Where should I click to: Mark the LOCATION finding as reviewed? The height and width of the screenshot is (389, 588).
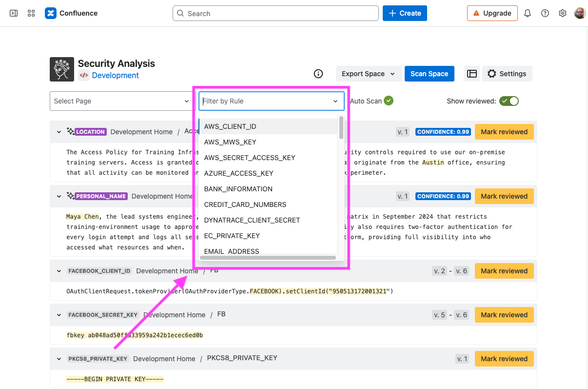(504, 132)
